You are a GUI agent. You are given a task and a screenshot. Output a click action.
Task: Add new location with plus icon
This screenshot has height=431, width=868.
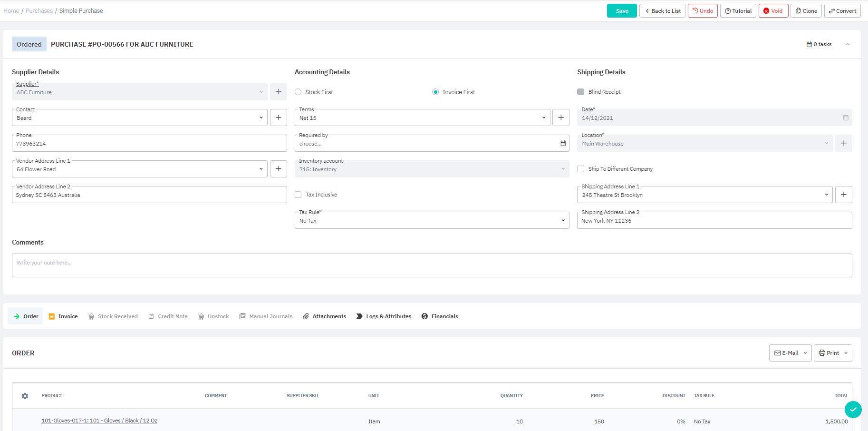pos(843,143)
